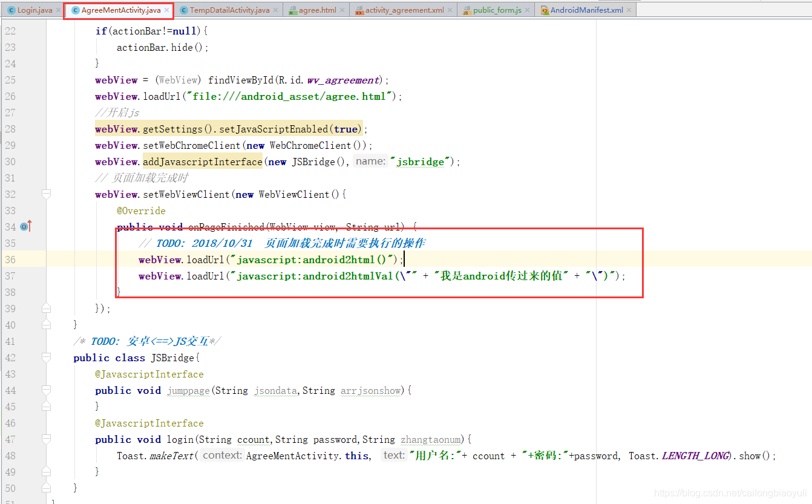Collapse the login method at line 47
Screen dimensions: 812x504
(x=47, y=439)
